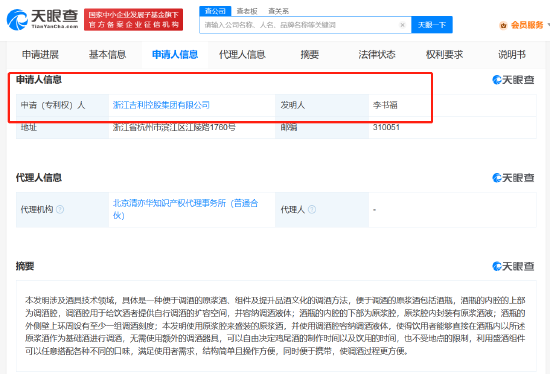Show help tooltip next to 代理机构
Screen dimensions: 550x374
click(x=60, y=209)
